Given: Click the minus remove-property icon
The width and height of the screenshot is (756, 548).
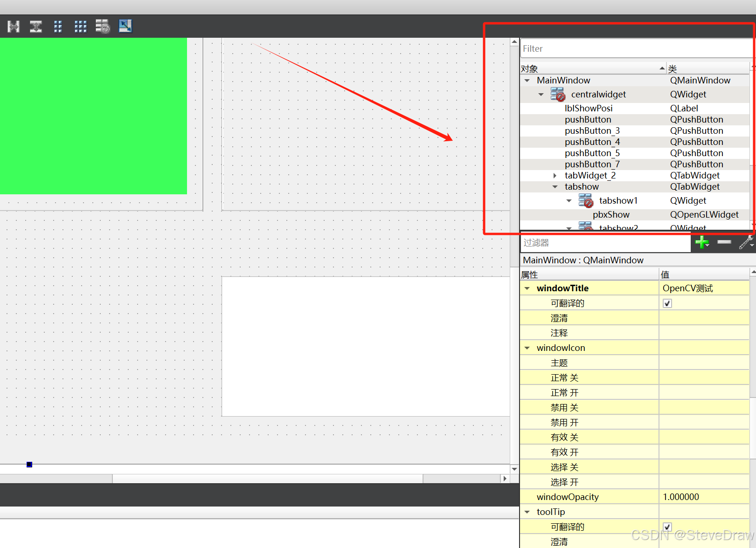Looking at the screenshot, I should [x=724, y=242].
